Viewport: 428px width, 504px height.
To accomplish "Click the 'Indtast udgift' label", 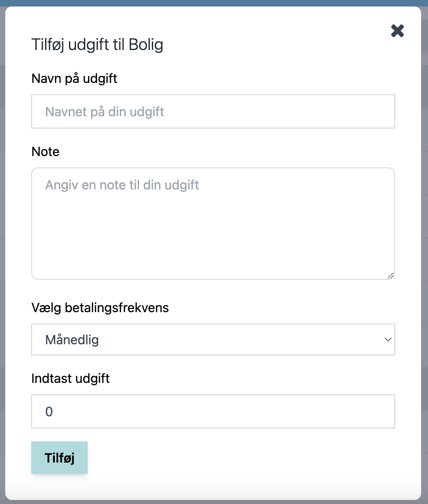I will tap(71, 378).
